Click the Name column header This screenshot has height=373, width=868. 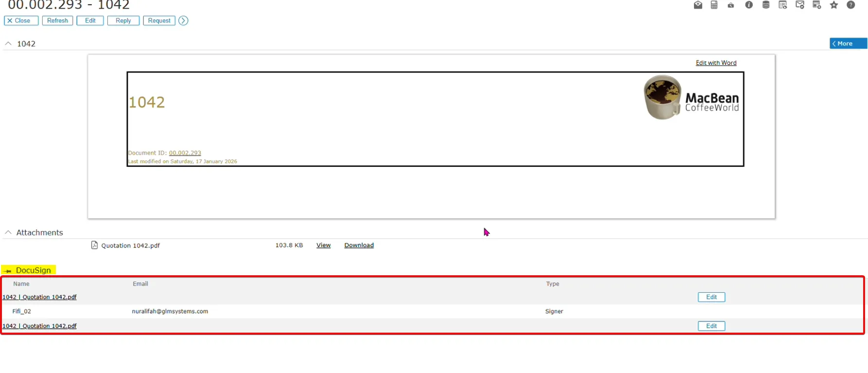[x=21, y=284]
